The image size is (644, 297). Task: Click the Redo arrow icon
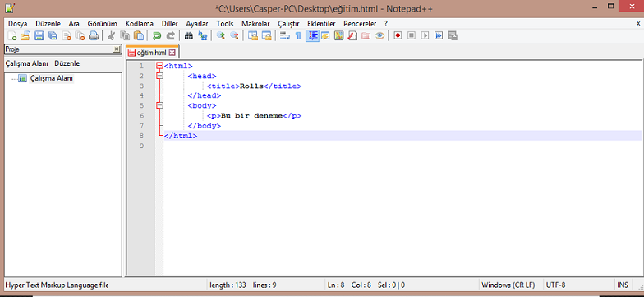pyautogui.click(x=171, y=36)
